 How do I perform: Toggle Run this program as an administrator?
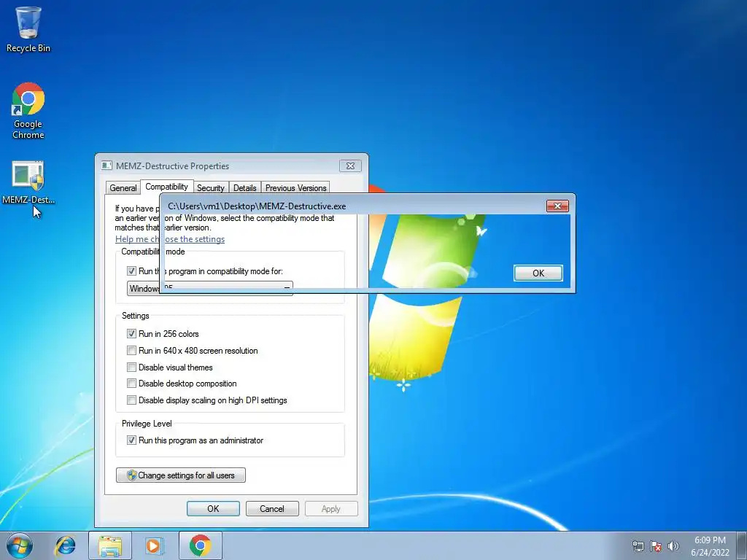pos(131,440)
